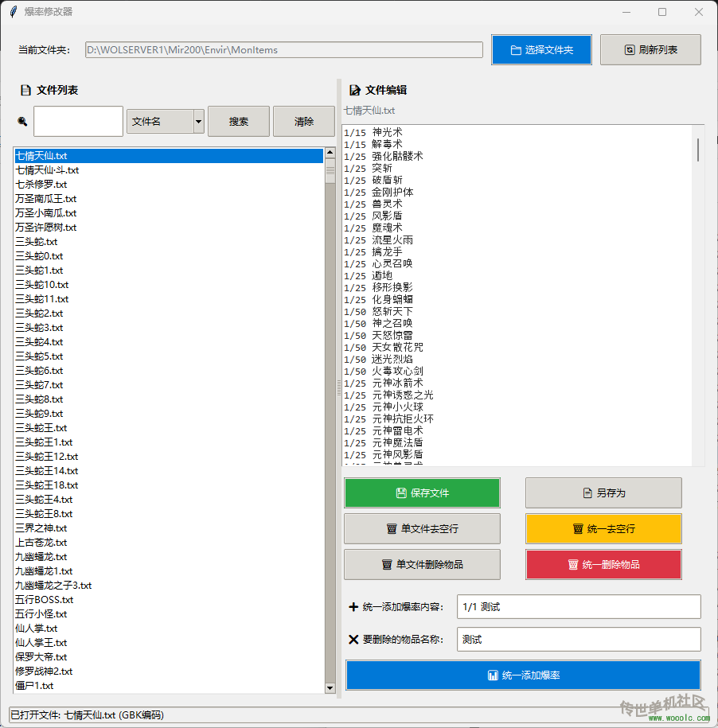Click the folder icon on 选择文件夹 button
The width and height of the screenshot is (718, 728).
515,50
